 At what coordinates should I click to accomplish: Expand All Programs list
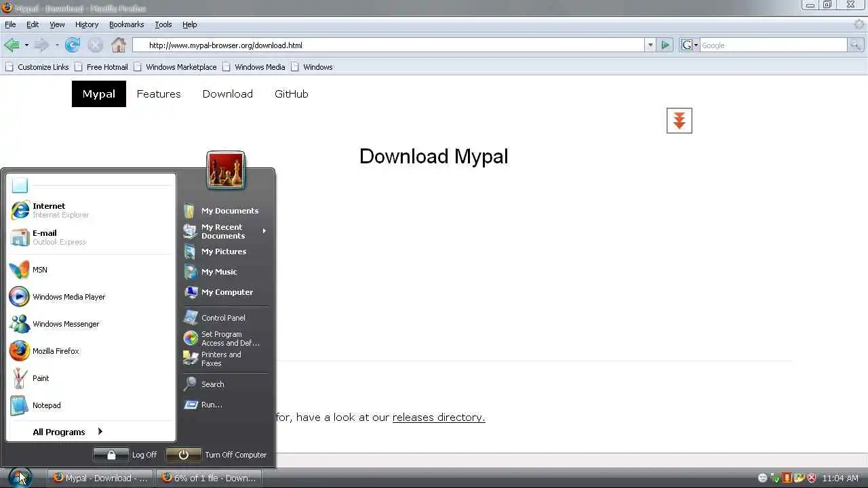(x=90, y=432)
